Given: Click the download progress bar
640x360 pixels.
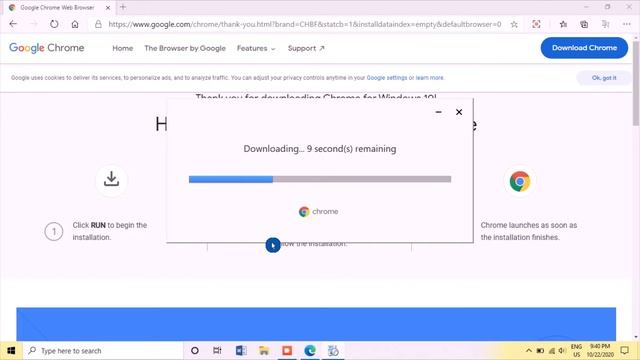Looking at the screenshot, I should [320, 179].
